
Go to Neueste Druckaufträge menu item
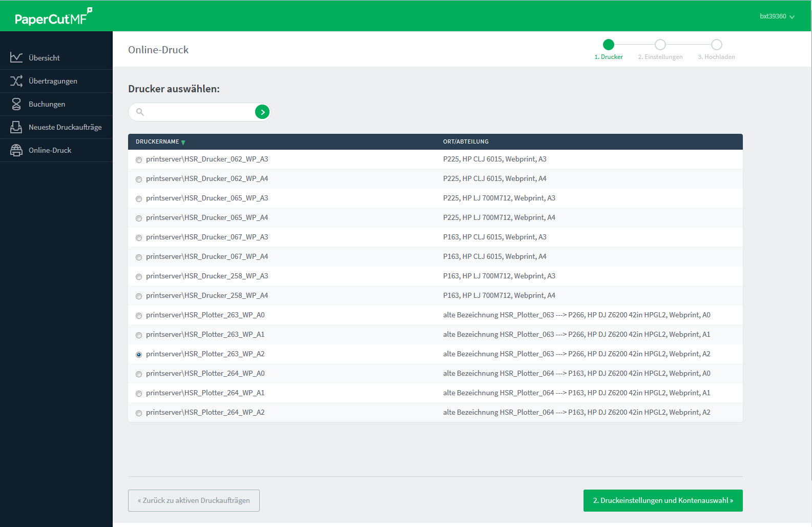tap(65, 127)
